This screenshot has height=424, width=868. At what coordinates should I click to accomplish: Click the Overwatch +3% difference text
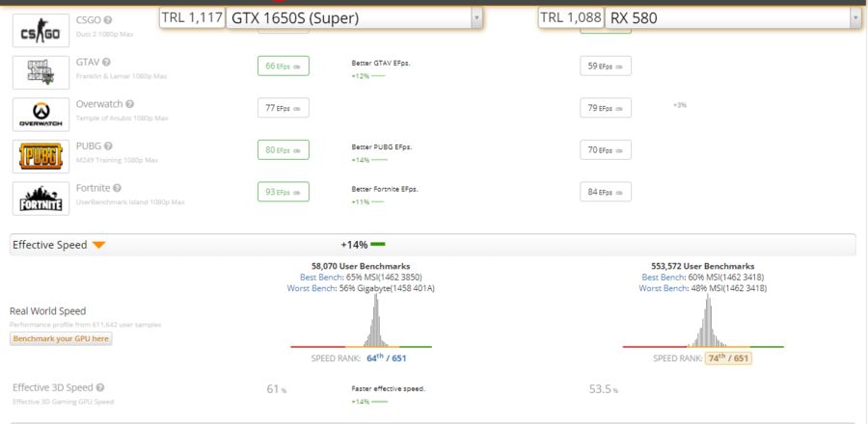point(680,105)
